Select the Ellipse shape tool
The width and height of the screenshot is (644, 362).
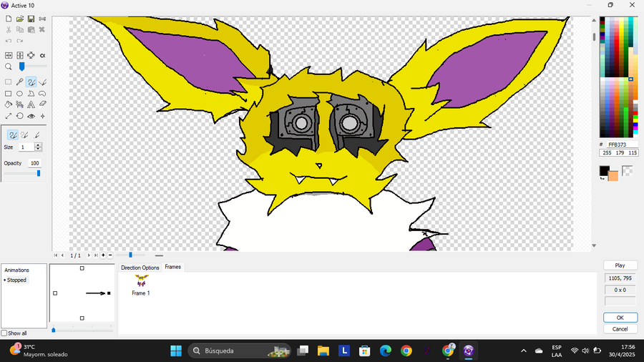pos(20,94)
